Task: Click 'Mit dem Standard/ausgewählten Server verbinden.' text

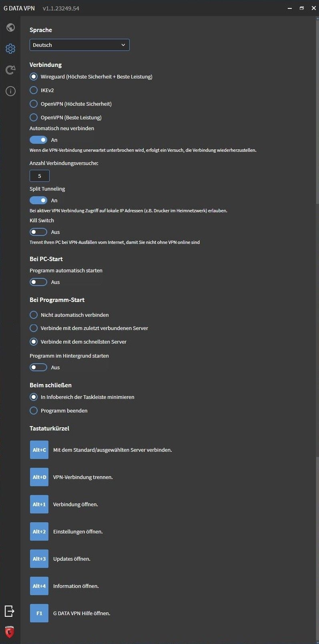Action: (112, 450)
